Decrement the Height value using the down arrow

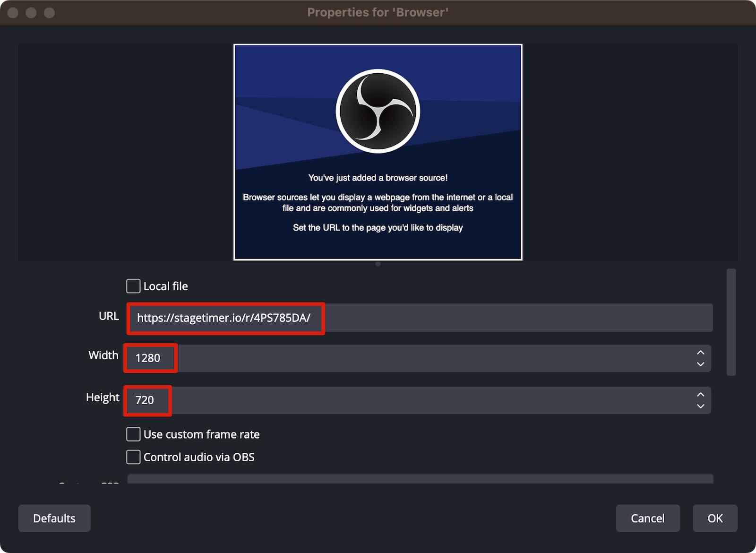(x=701, y=407)
